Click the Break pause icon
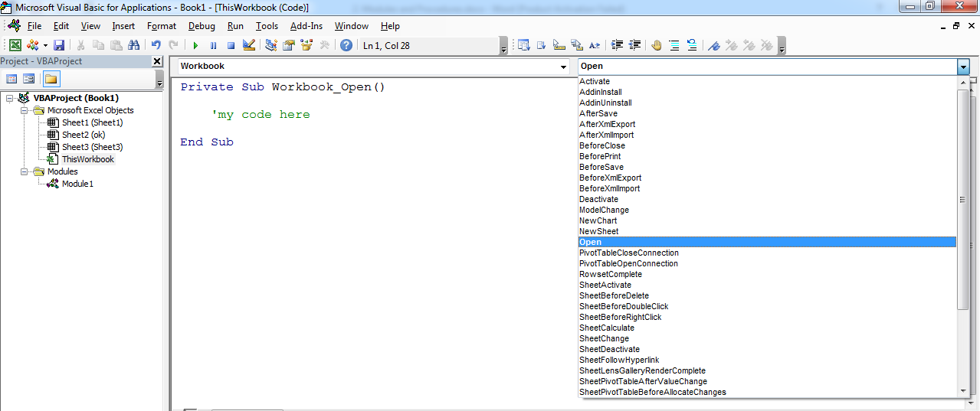 (x=213, y=45)
